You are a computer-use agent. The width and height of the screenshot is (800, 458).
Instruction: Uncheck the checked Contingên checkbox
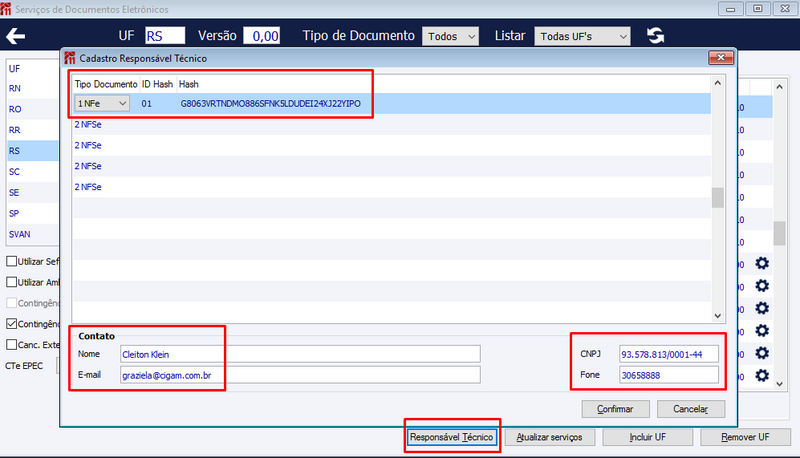(x=11, y=324)
